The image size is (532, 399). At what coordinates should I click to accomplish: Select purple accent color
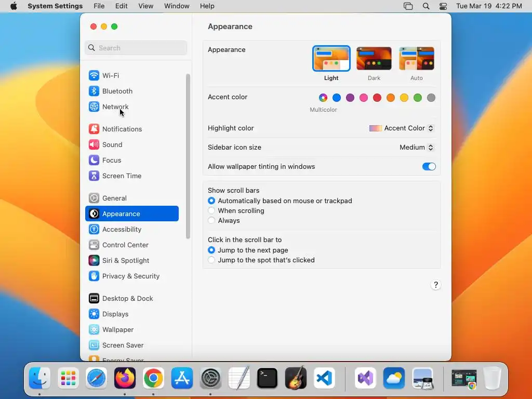(350, 98)
